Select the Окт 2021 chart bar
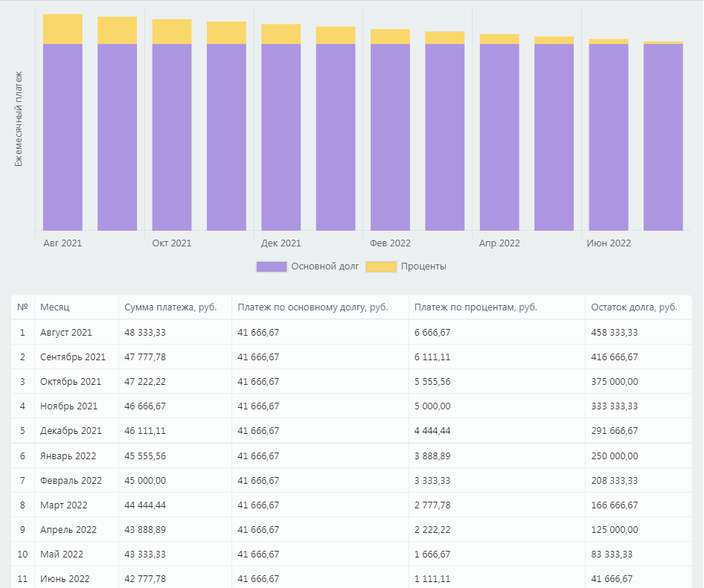This screenshot has height=588, width=704. [171, 125]
